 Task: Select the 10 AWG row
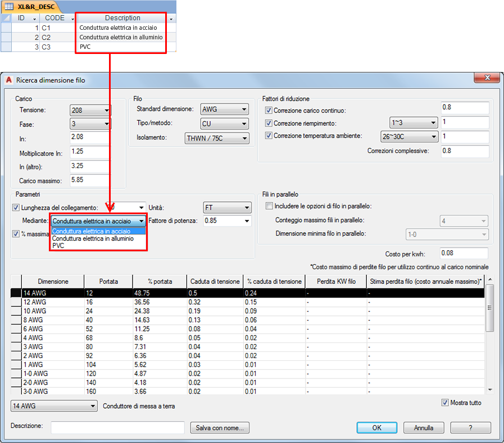pos(247,311)
